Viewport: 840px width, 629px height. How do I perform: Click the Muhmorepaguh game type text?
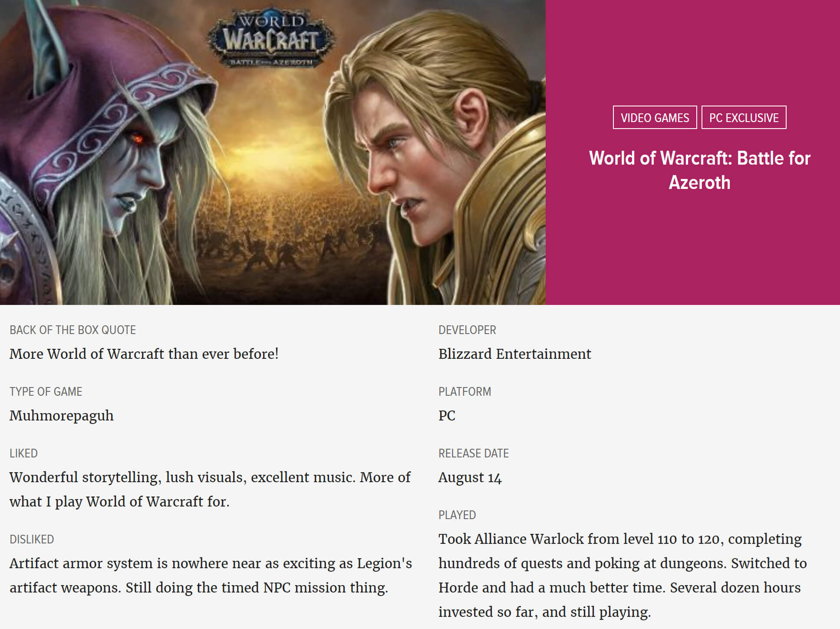click(x=62, y=416)
